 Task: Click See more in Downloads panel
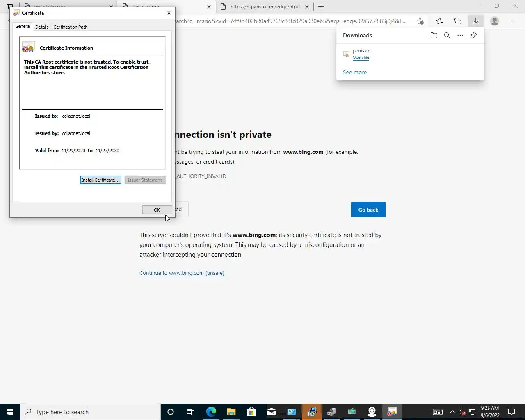coord(355,72)
